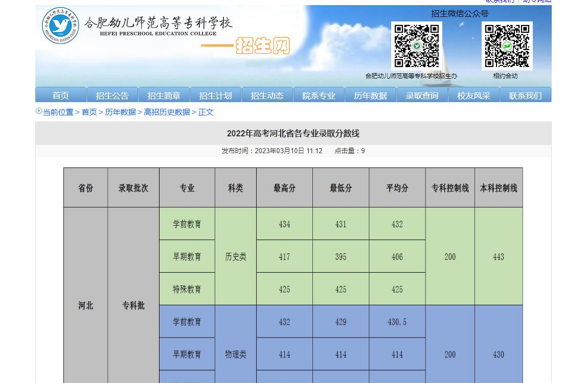Open the 录取查询 navigation tab
Viewport: 588px width, 383px height.
coord(422,95)
